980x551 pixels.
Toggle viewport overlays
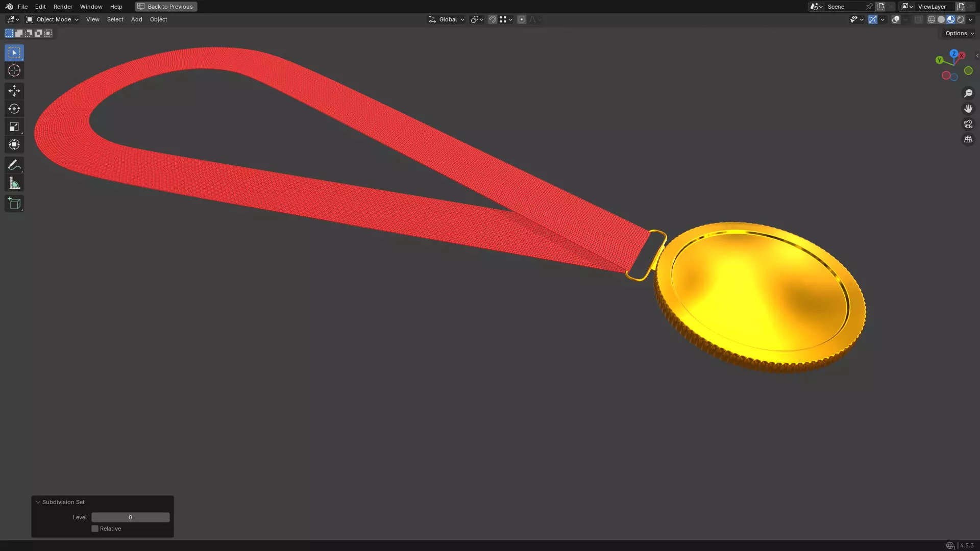pos(896,19)
